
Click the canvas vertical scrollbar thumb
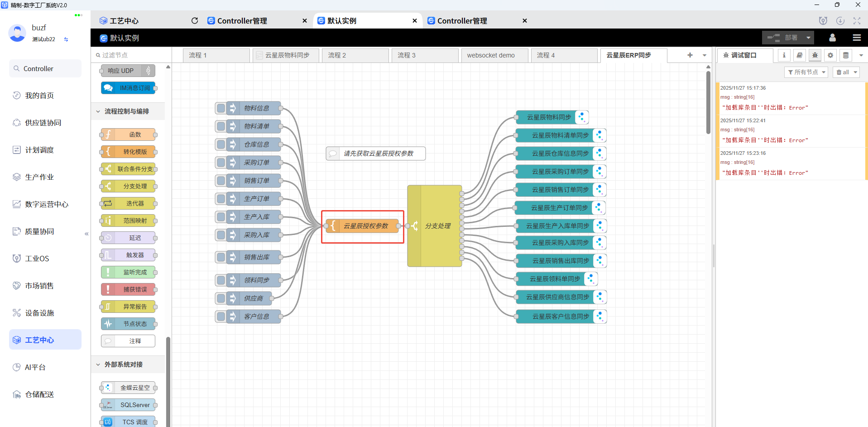click(x=708, y=102)
